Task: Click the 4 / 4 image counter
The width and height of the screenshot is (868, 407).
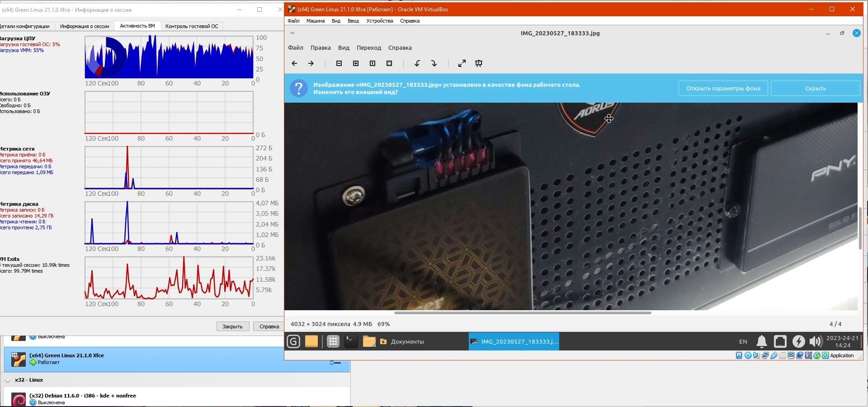Action: tap(835, 324)
